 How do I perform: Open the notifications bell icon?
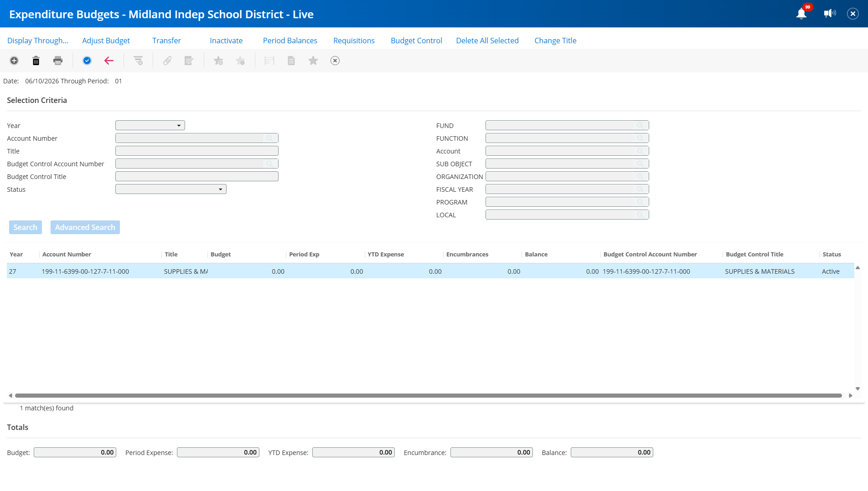point(801,14)
